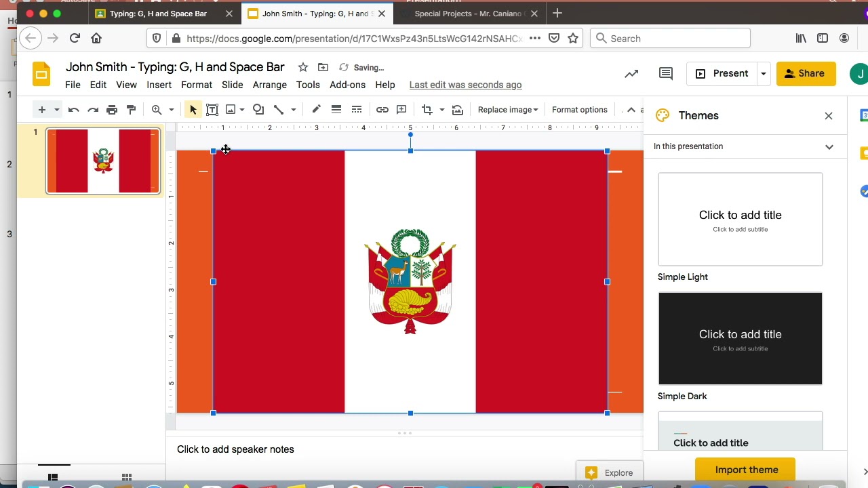Open line type dropdown arrow

pos(294,110)
